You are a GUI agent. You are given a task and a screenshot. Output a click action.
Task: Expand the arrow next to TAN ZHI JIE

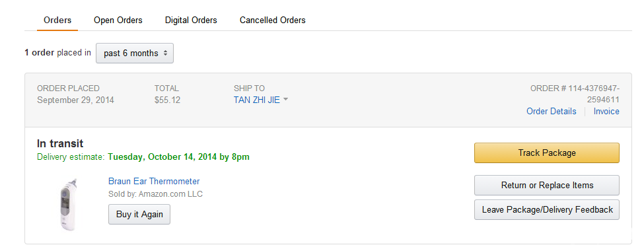tap(285, 100)
